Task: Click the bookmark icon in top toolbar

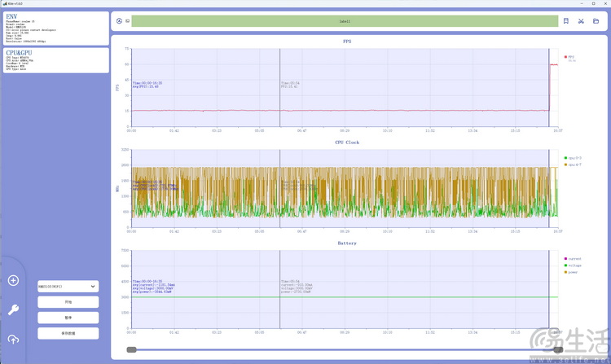Action: (566, 21)
